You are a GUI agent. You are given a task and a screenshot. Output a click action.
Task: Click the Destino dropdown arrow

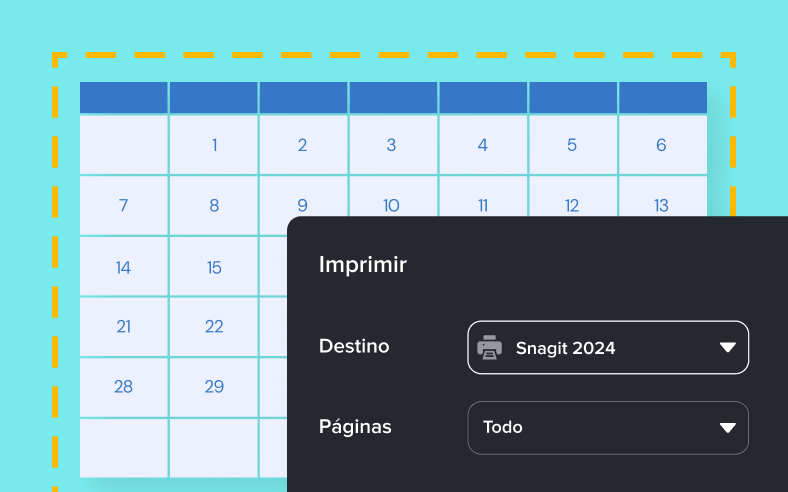point(728,347)
